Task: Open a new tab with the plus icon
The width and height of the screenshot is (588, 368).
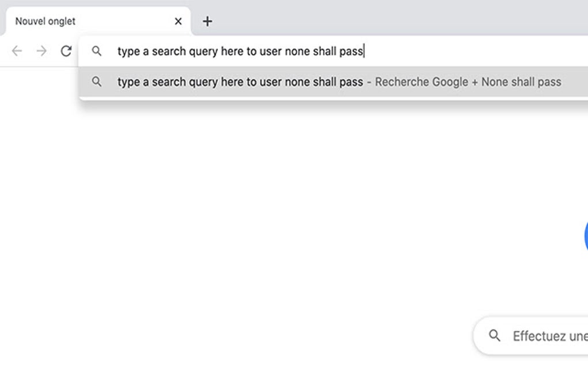Action: [207, 21]
